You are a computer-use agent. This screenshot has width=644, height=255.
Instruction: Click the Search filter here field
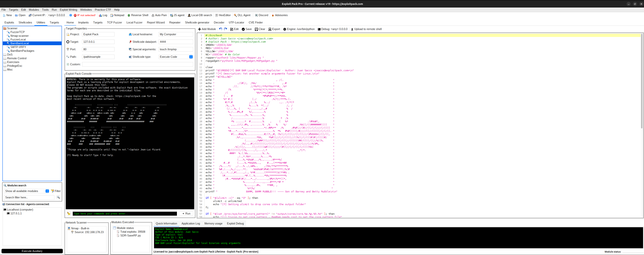[29, 197]
